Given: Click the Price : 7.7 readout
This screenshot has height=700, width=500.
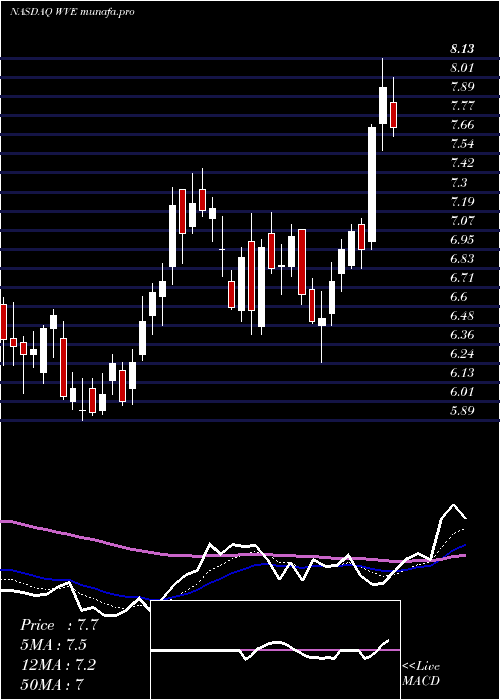Looking at the screenshot, I should coord(59,625).
